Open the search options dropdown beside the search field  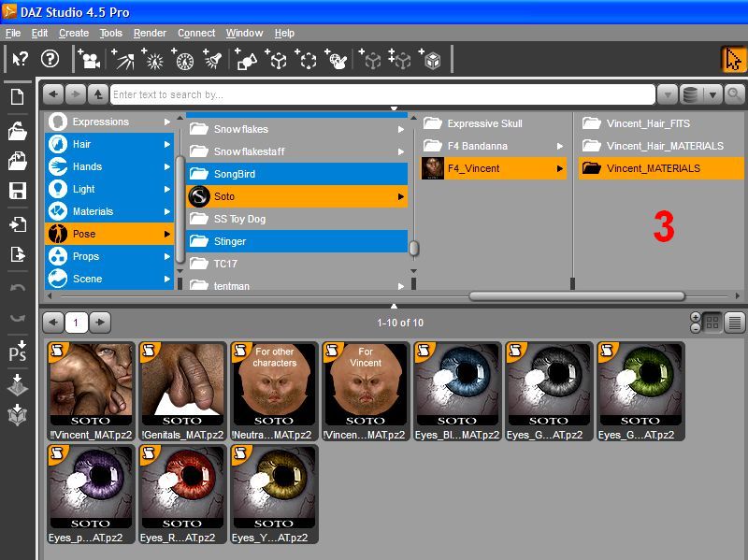click(668, 95)
